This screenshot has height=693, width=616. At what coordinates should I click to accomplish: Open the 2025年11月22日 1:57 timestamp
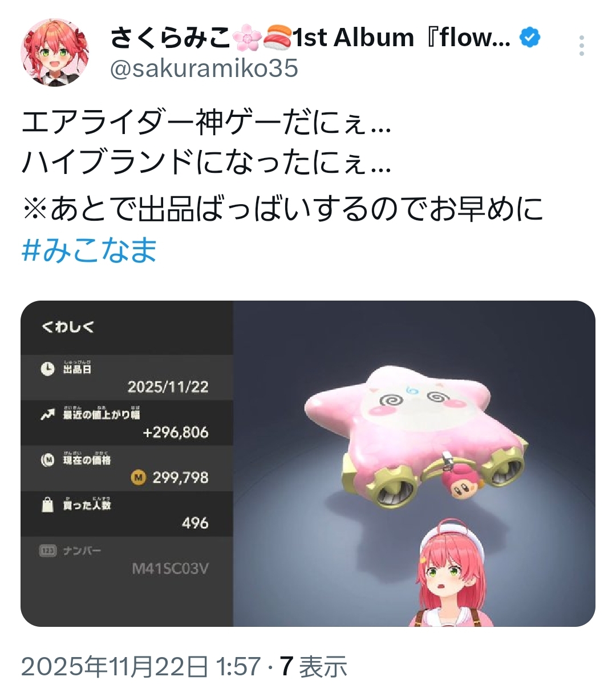tap(141, 666)
